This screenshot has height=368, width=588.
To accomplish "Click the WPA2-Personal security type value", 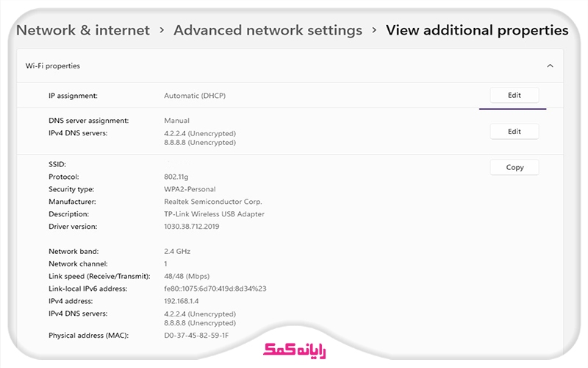I will [191, 189].
